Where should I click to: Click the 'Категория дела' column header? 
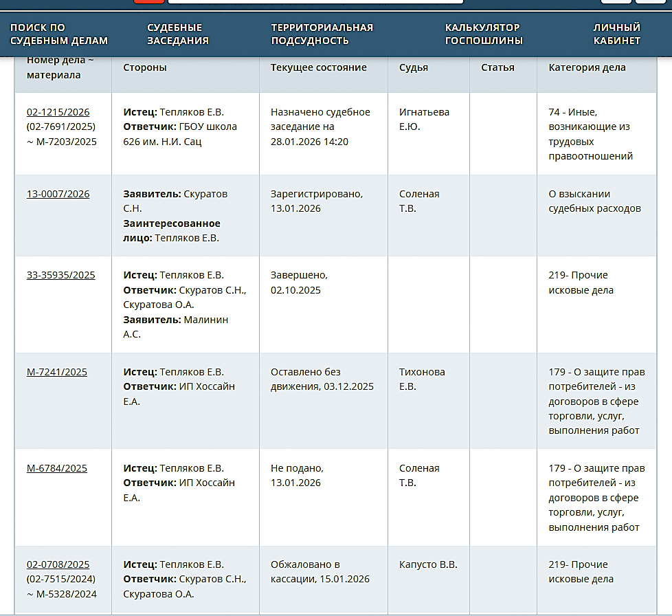click(x=587, y=67)
